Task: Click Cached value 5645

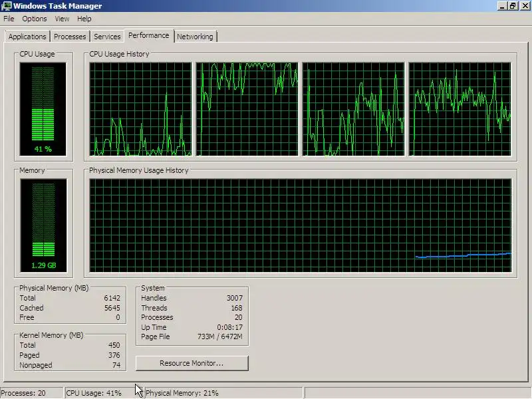Action: click(112, 308)
